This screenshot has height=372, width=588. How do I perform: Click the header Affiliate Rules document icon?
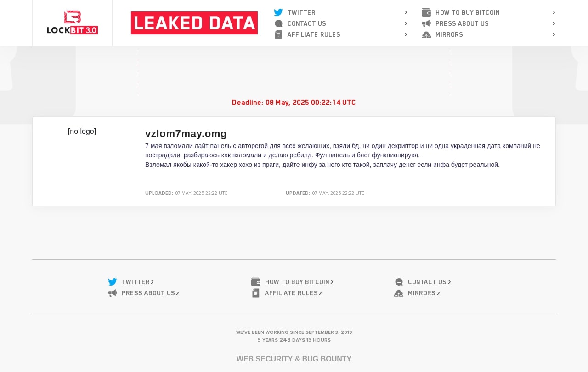tap(278, 34)
